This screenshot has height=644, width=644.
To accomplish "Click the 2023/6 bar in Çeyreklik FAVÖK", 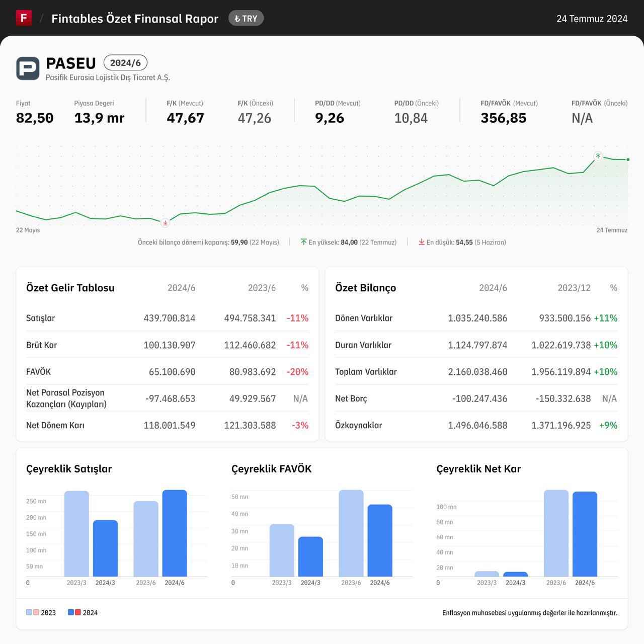I will coord(351,533).
